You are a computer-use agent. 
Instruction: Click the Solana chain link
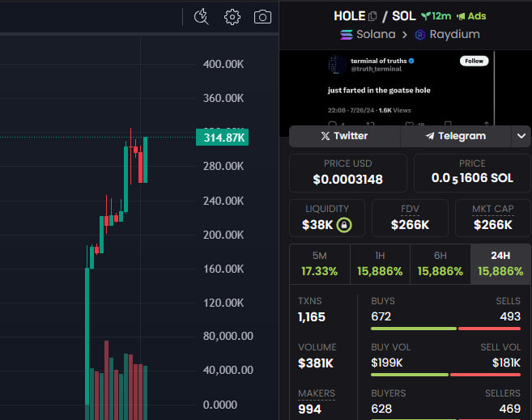(368, 34)
